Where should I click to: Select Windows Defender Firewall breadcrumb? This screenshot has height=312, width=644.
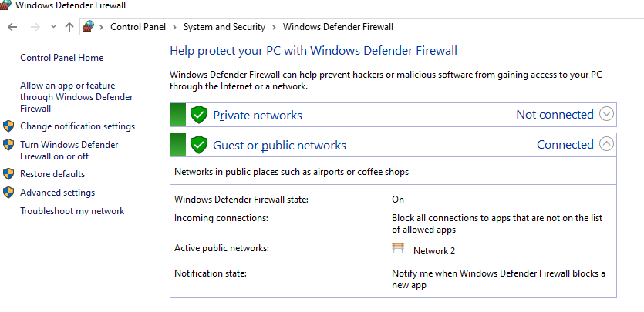coord(338,27)
